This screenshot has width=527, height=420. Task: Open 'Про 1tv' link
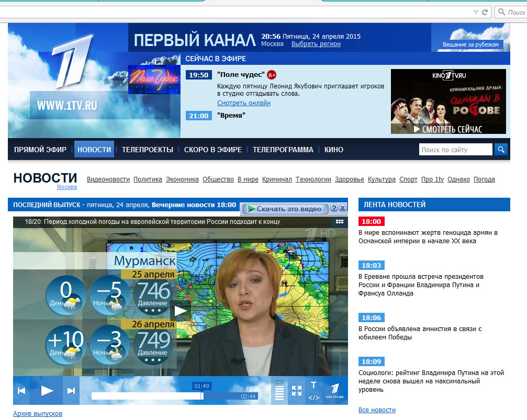pos(433,179)
